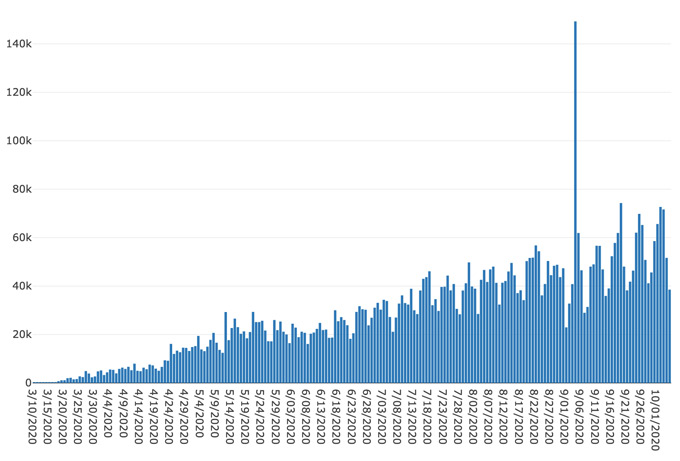Screen dimensions: 680x461
Task: Click the 0 y-axis label
Action: tap(29, 383)
